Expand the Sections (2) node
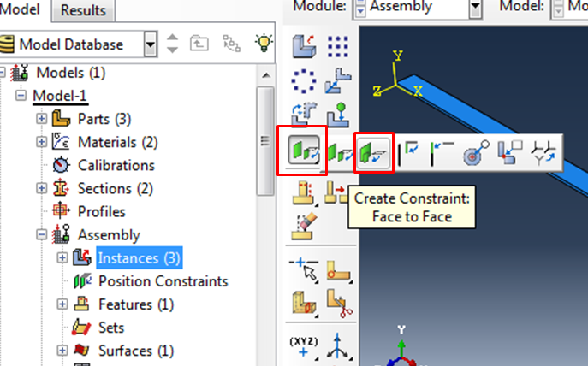Screen dimensions: 588x366 click(42, 188)
